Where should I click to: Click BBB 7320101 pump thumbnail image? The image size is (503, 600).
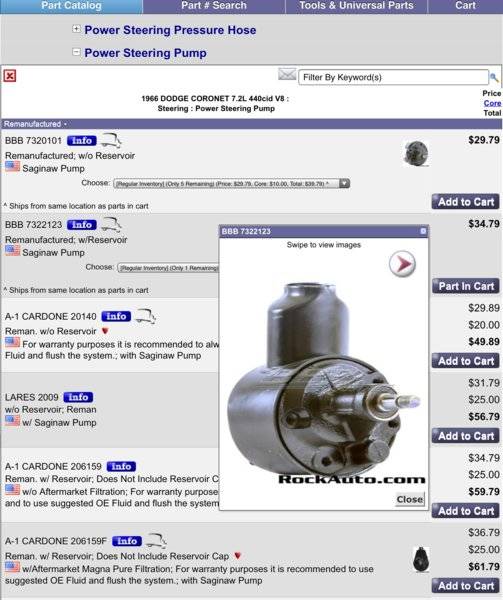(416, 153)
